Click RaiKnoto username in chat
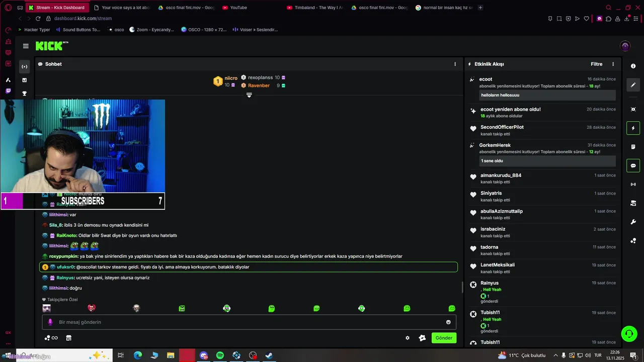The height and width of the screenshot is (362, 644). (x=66, y=235)
